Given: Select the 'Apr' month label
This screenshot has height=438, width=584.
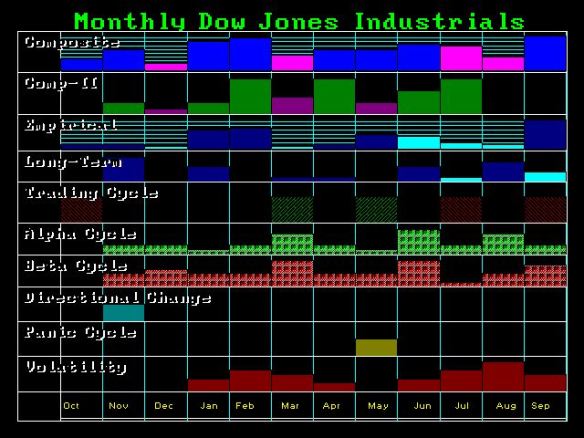Looking at the screenshot, I should coord(331,406).
